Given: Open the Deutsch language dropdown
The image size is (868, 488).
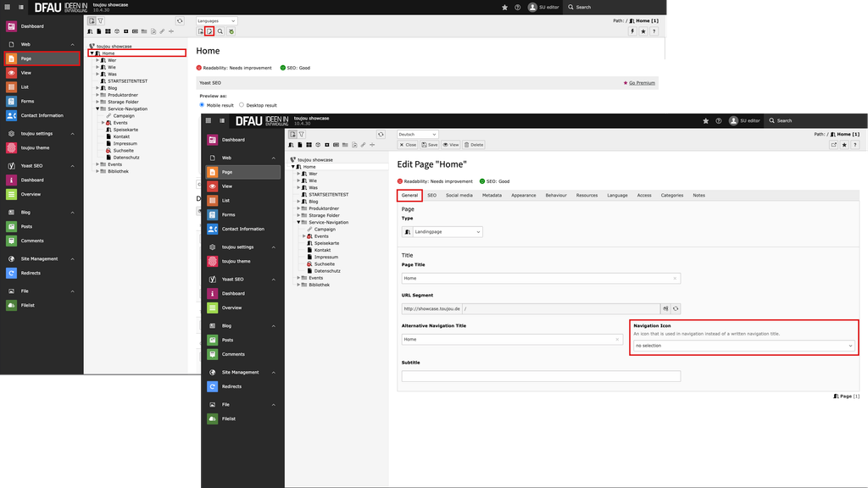Looking at the screenshot, I should click(417, 134).
